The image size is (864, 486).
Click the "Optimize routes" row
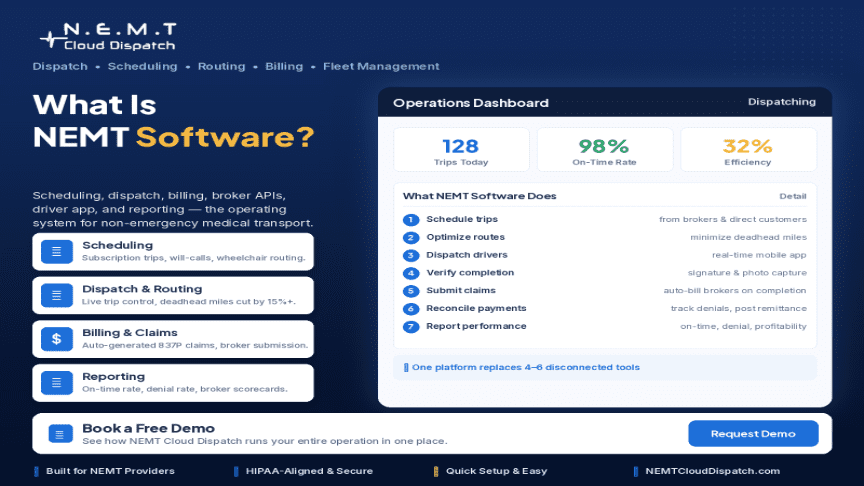604,237
